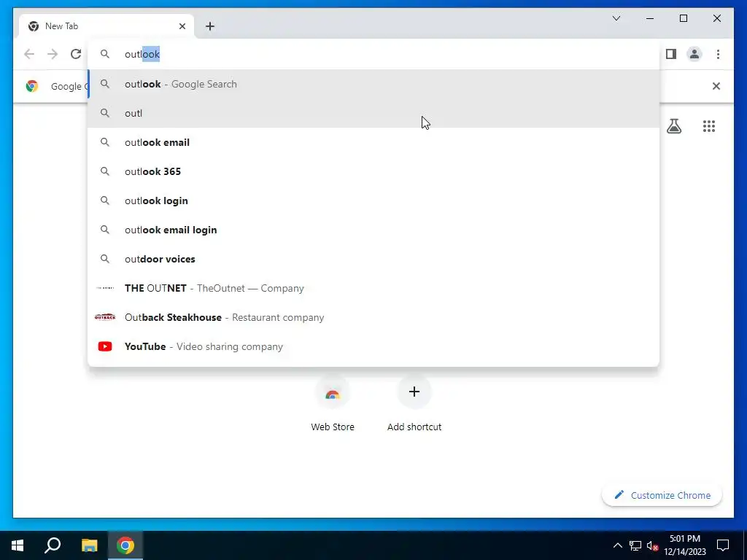The image size is (747, 560).
Task: Open the Windows Start menu
Action: tap(18, 545)
